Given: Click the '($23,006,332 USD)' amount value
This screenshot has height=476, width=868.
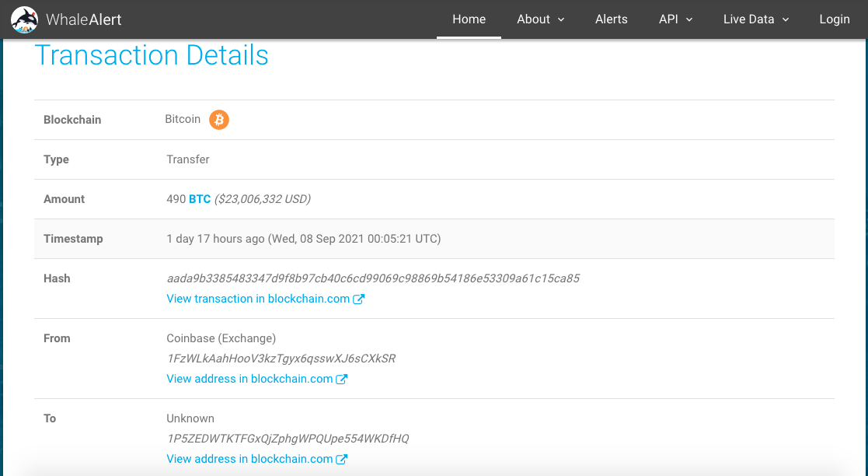Looking at the screenshot, I should pos(263,199).
